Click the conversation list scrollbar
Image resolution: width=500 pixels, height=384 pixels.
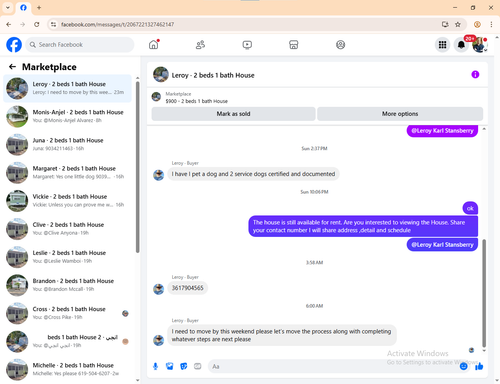pos(137,167)
